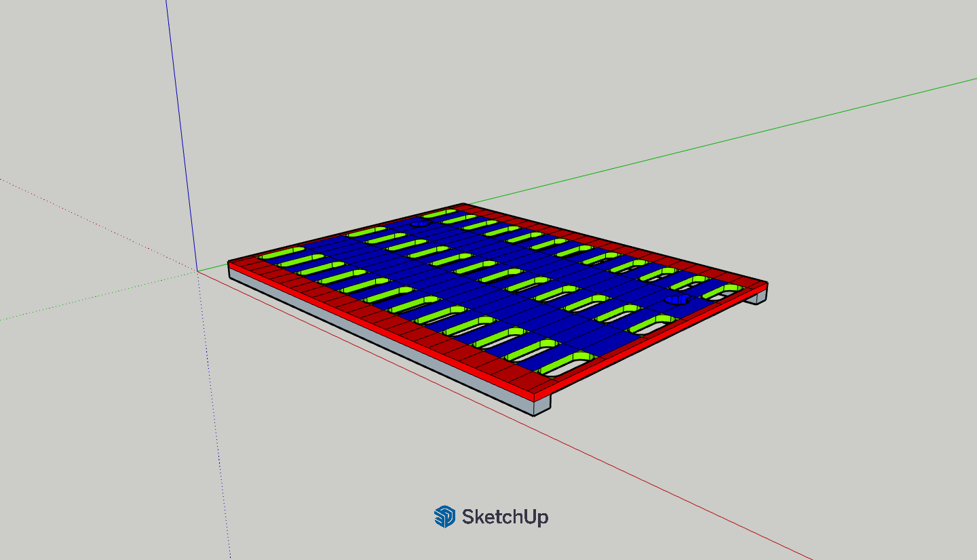The width and height of the screenshot is (977, 560).
Task: Pick the blue circular hole near the panel's right end
Action: [x=676, y=299]
